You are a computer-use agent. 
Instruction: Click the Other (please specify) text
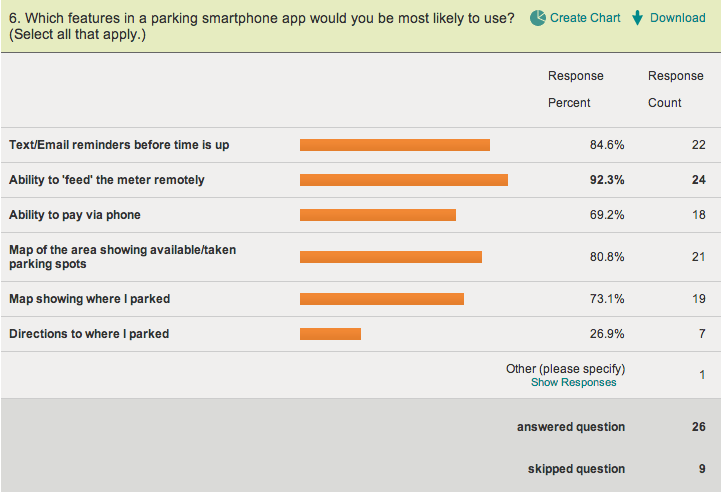pos(565,369)
